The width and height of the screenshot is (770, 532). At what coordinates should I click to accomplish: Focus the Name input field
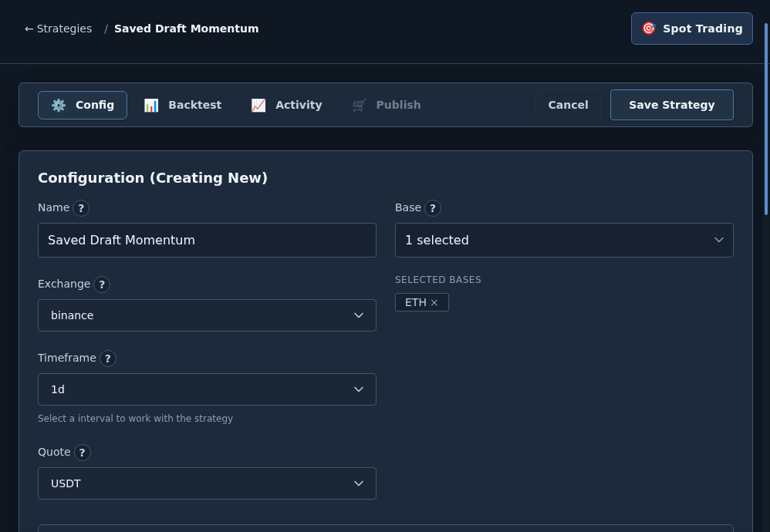click(208, 241)
